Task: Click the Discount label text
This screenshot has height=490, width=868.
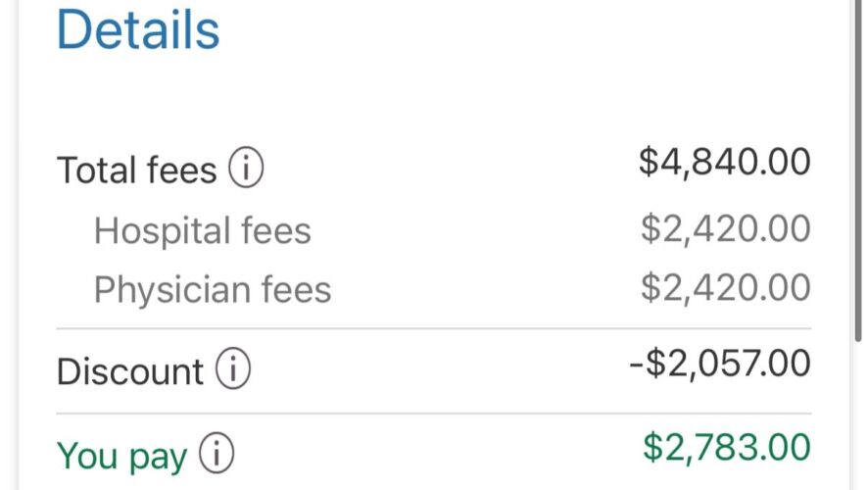Action: (129, 372)
